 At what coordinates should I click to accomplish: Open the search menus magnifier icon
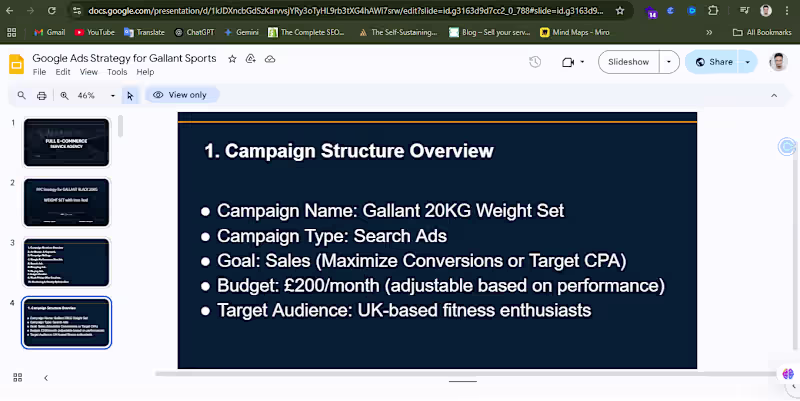click(21, 95)
